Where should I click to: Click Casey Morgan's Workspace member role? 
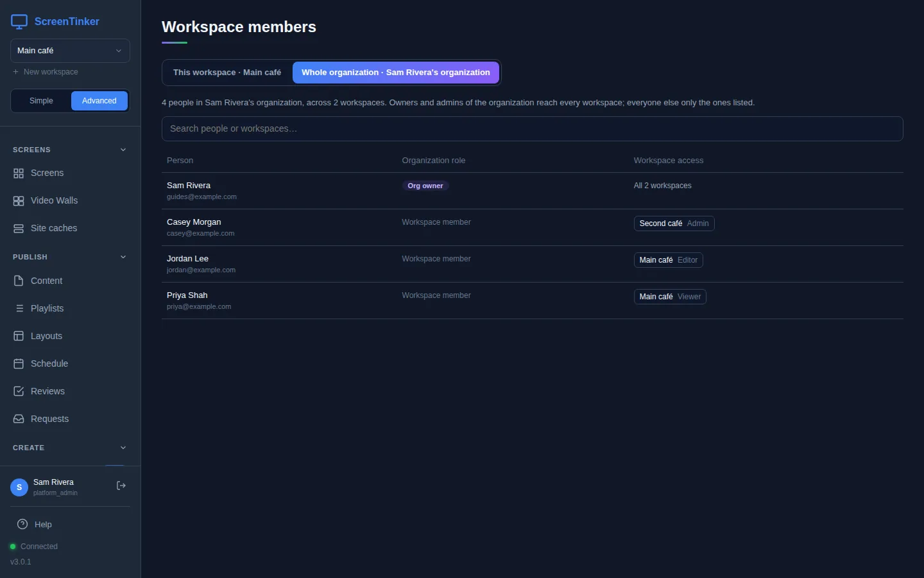point(436,222)
